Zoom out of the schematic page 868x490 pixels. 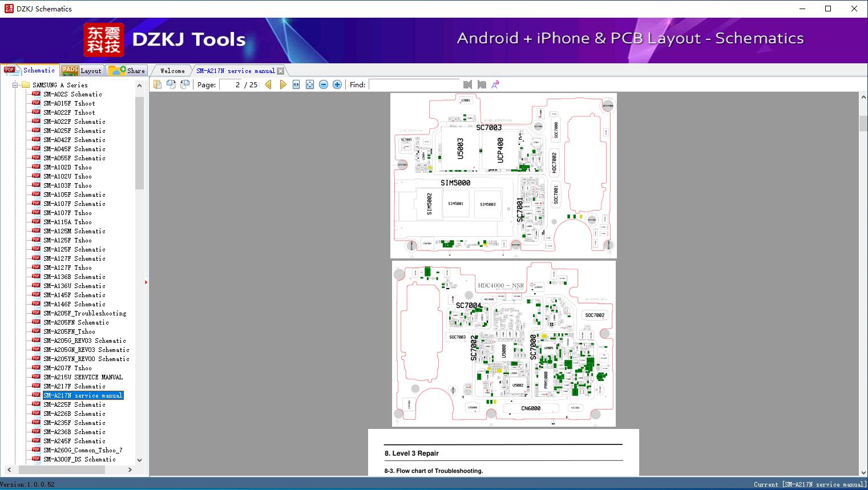(x=324, y=84)
